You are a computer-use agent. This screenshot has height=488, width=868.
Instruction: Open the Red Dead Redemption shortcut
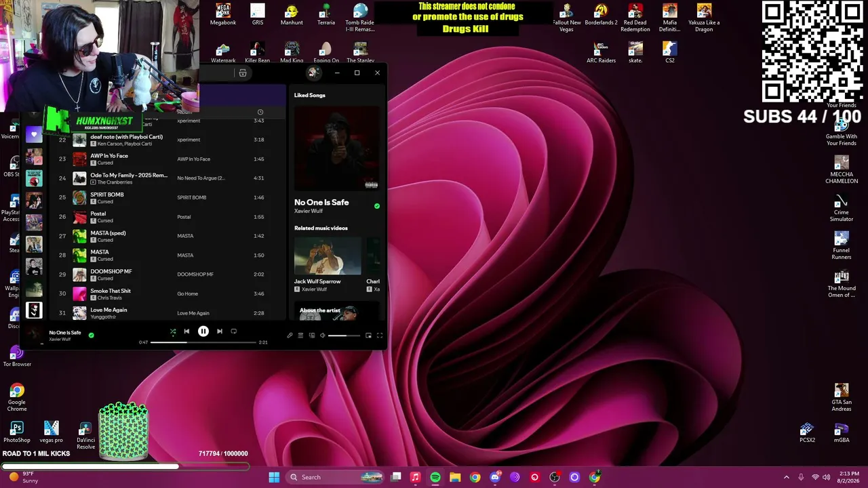pyautogui.click(x=635, y=18)
